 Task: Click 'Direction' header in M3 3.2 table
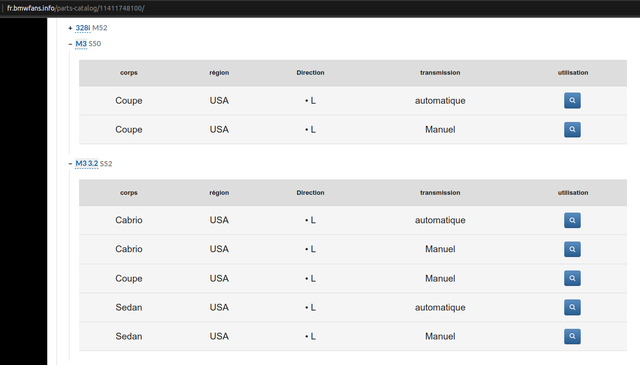pyautogui.click(x=310, y=193)
